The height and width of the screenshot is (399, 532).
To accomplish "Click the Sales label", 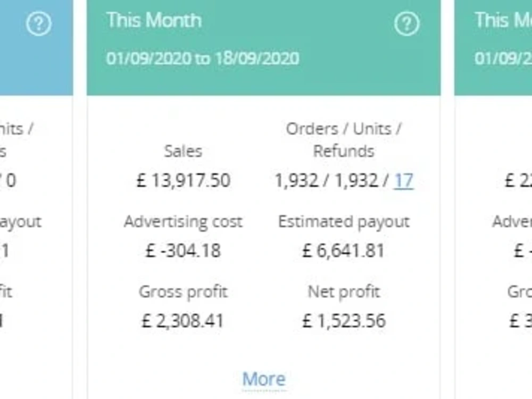I will tap(183, 151).
